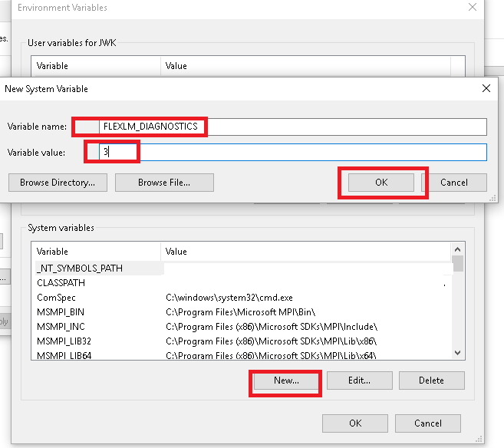This screenshot has width=504, height=448.
Task: Click New under System variables
Action: click(286, 380)
